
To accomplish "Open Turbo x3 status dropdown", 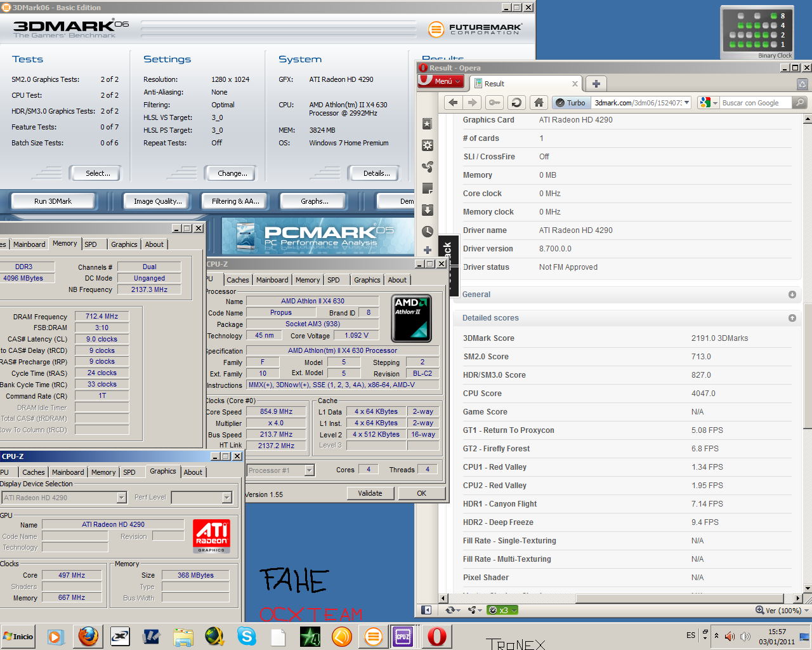I will point(502,610).
